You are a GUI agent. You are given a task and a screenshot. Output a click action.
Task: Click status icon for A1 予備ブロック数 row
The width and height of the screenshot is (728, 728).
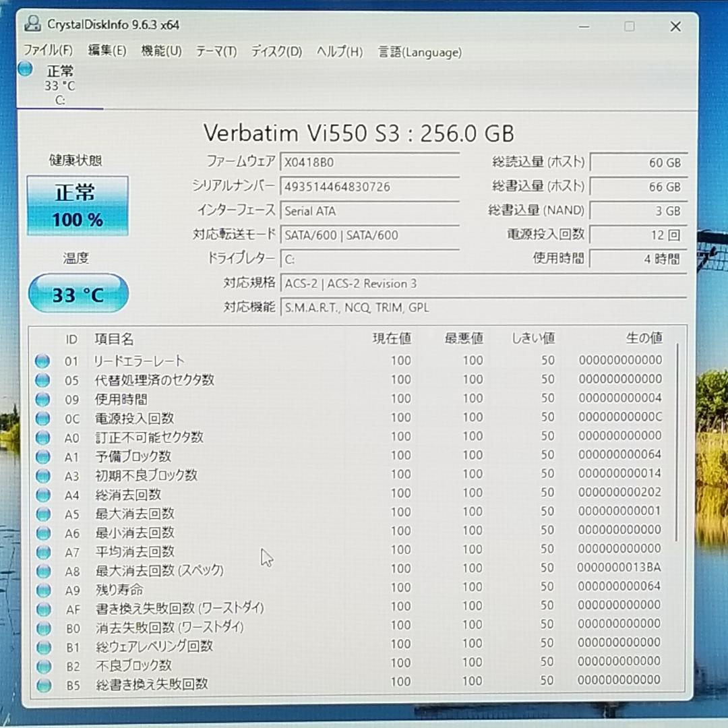[x=43, y=457]
